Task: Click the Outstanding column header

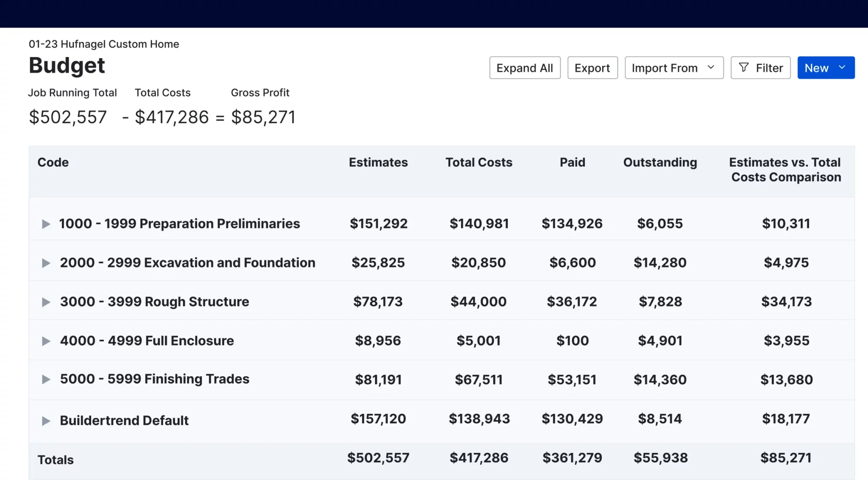Action: click(659, 162)
